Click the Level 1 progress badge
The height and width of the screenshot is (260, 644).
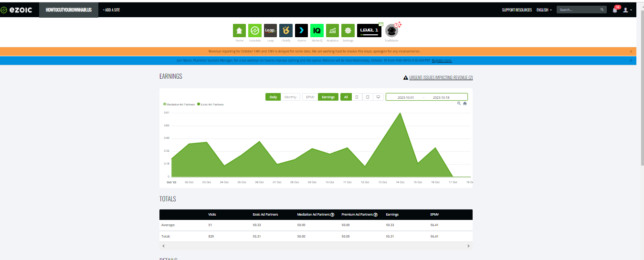(369, 31)
